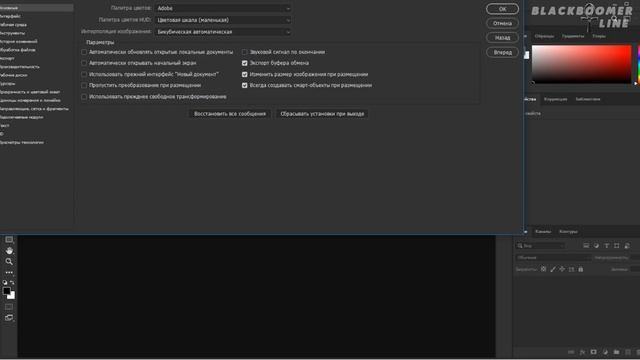The width and height of the screenshot is (640, 360).
Task: Open 'Рабочая среда' preferences category
Action: (x=13, y=24)
